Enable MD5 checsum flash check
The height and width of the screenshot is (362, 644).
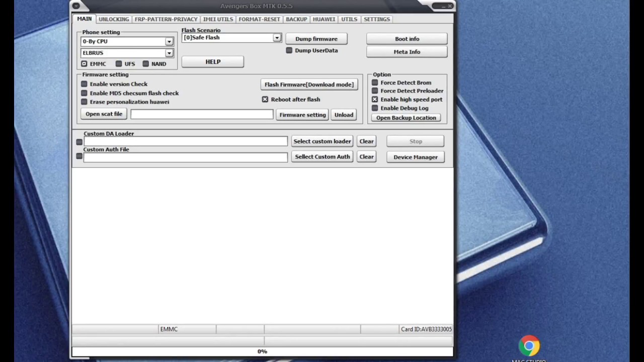click(x=84, y=93)
